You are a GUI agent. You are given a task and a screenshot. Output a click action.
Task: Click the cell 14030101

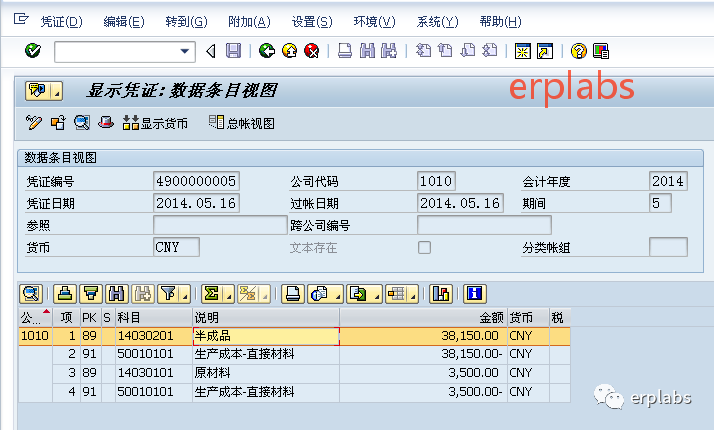[x=154, y=373]
